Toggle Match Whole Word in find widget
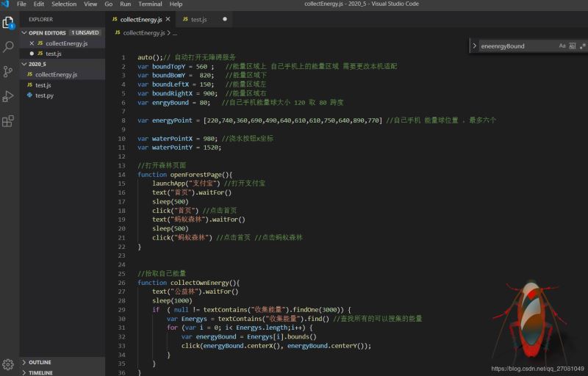Viewport: 588px width, 376px height. click(x=573, y=46)
